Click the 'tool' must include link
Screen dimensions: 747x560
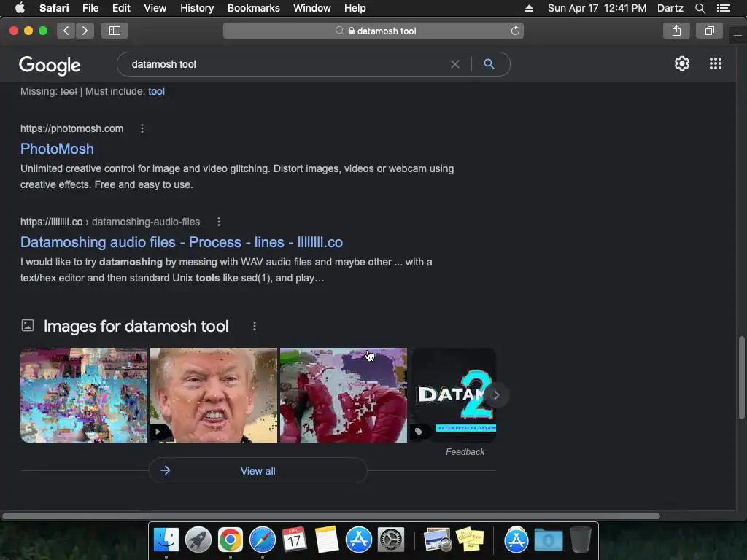pos(156,91)
